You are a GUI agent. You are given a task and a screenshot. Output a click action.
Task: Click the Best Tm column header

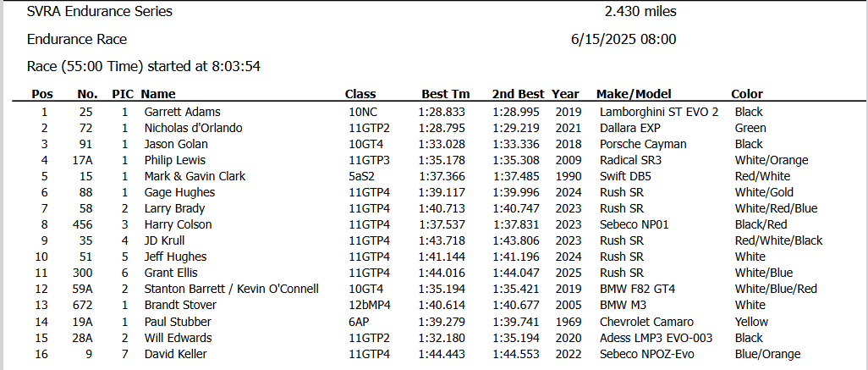pyautogui.click(x=446, y=94)
